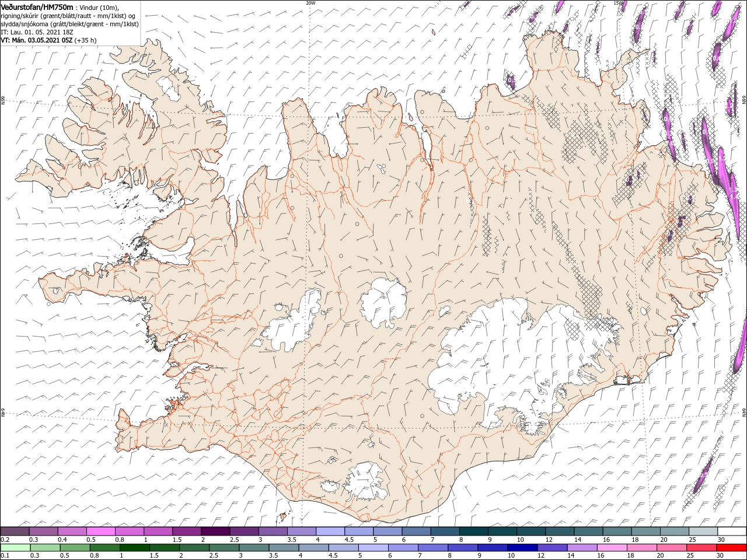747x560 pixels.
Task: Pick the light pink 16 swatch in green-red legend row
Action: [x=611, y=548]
